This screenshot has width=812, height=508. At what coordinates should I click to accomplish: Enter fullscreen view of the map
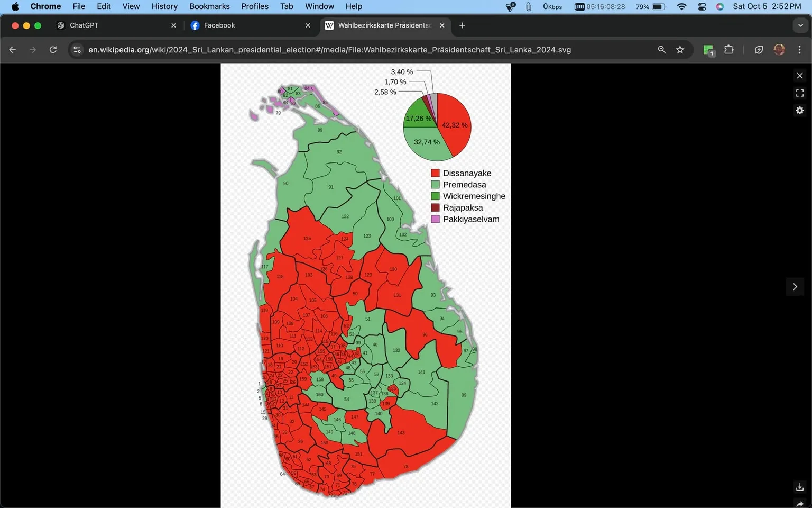tap(799, 93)
